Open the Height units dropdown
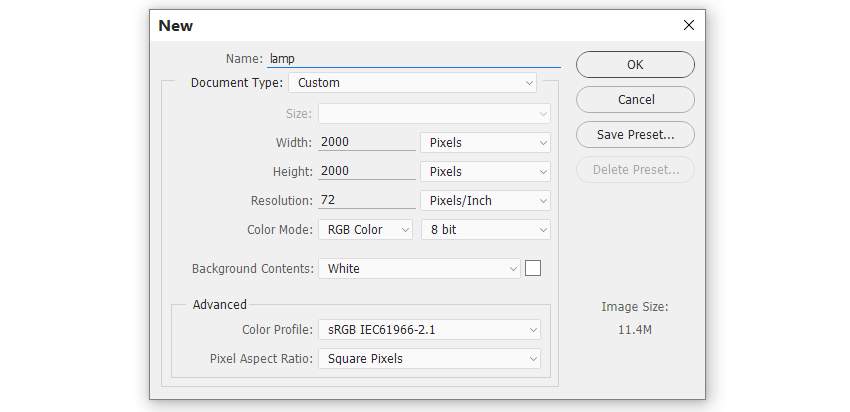 (x=485, y=172)
